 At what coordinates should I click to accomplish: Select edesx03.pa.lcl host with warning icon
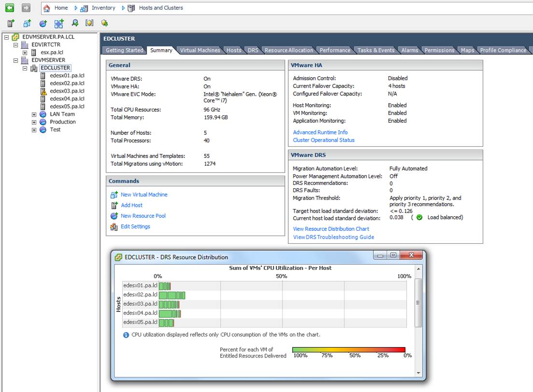coord(67,91)
